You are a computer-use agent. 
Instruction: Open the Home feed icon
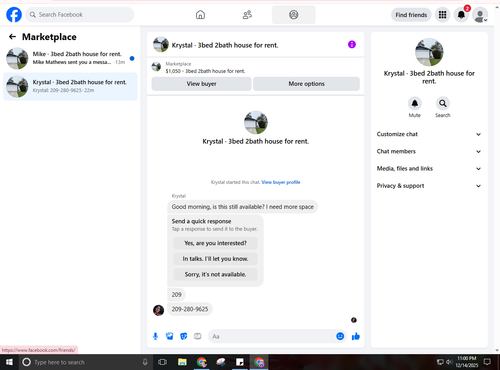[200, 15]
